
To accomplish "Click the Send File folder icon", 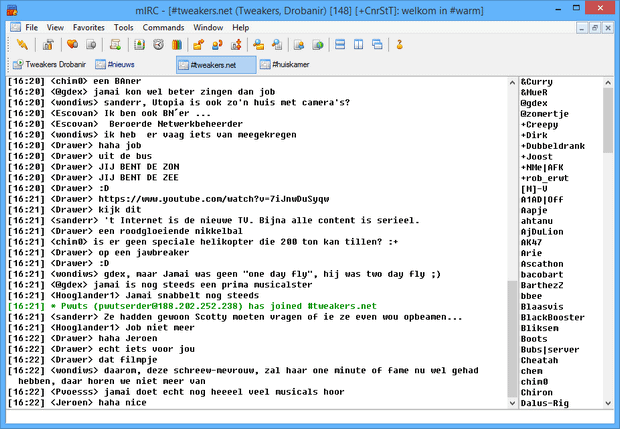I will click(x=198, y=45).
